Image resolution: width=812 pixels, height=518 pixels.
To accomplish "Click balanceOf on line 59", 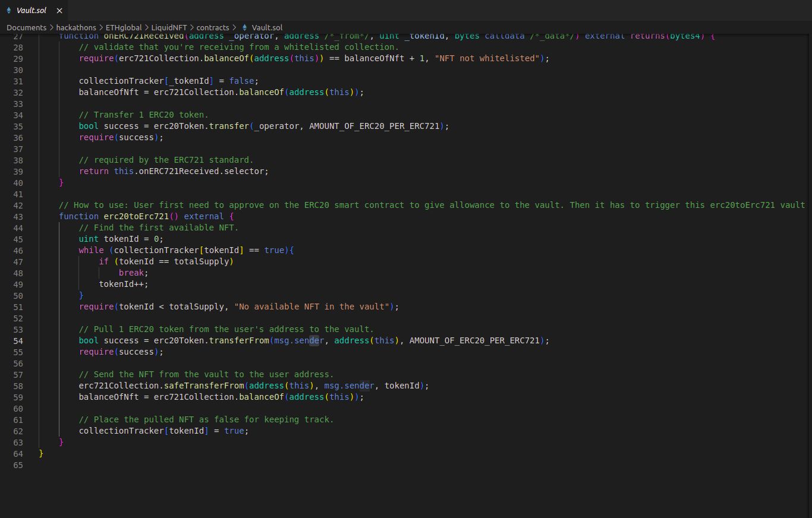I will tap(262, 397).
